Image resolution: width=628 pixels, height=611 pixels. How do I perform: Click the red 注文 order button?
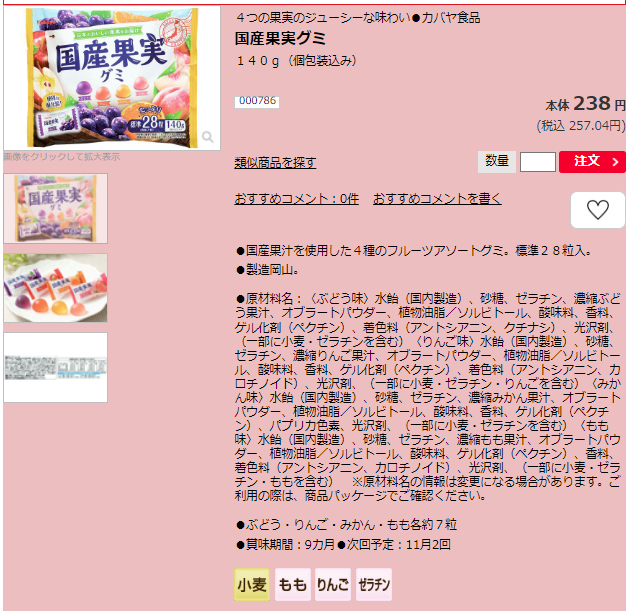[x=592, y=162]
